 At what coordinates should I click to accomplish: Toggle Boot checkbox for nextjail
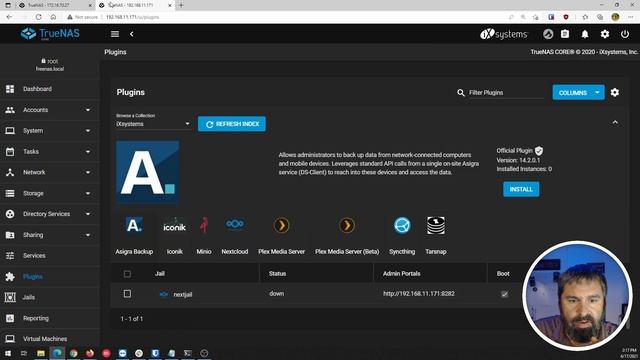(x=504, y=294)
